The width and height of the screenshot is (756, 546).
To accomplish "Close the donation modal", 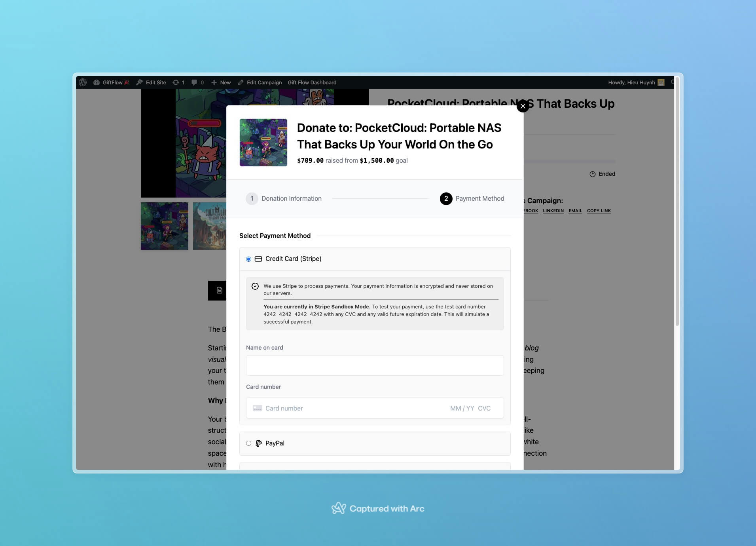I will 523,106.
